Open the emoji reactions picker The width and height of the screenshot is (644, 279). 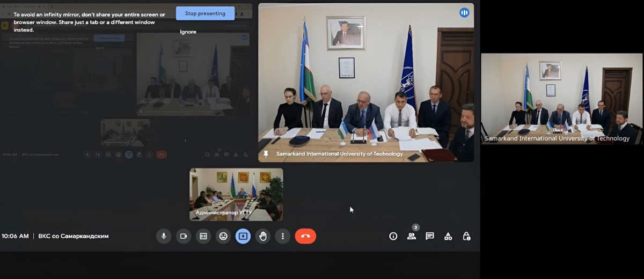(223, 236)
